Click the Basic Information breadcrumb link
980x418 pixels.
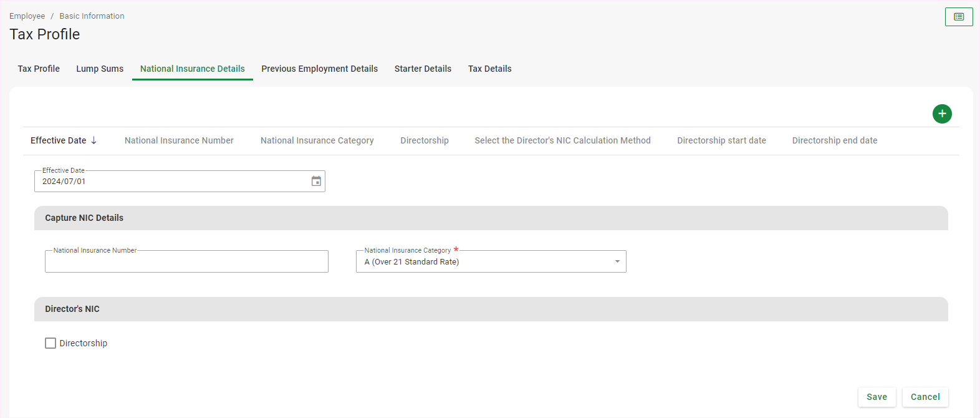92,16
